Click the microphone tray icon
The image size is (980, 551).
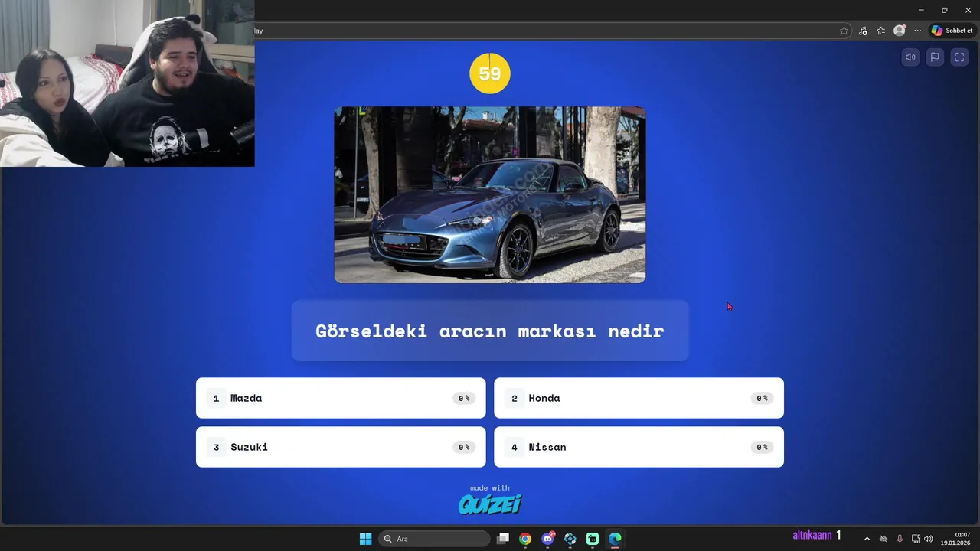[900, 539]
